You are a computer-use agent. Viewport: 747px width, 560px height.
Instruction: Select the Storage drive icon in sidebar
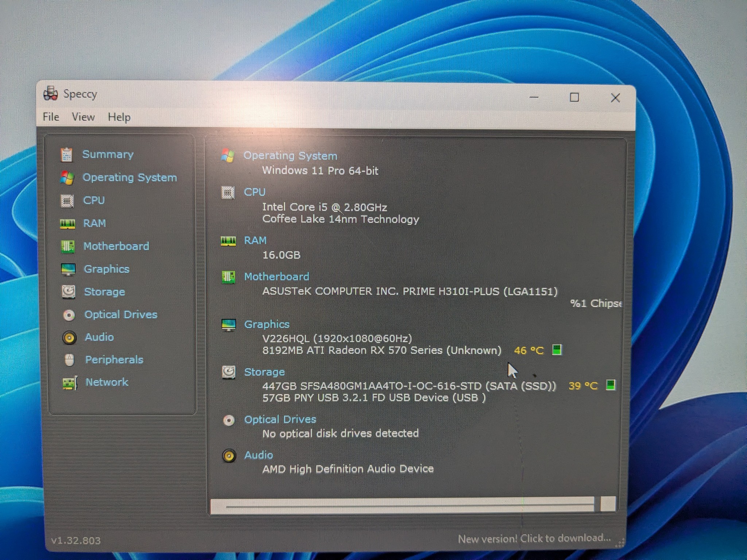tap(69, 292)
